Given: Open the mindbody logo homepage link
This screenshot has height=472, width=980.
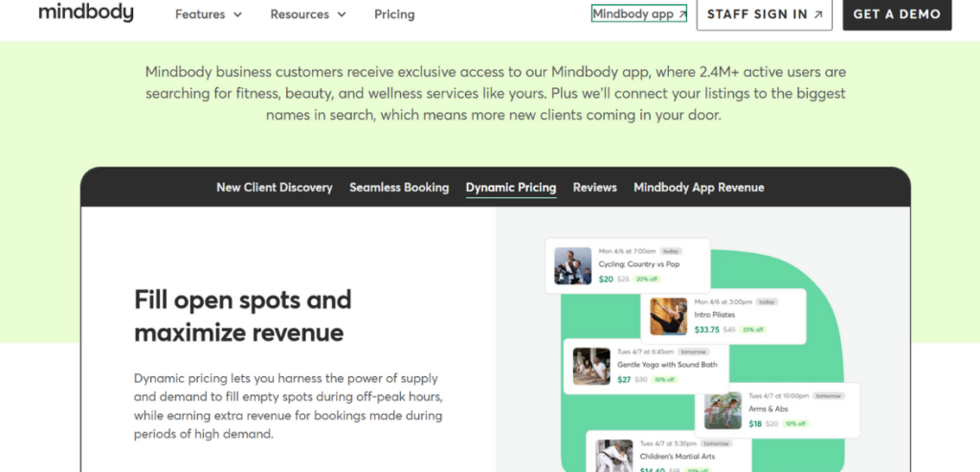Looking at the screenshot, I should [85, 12].
